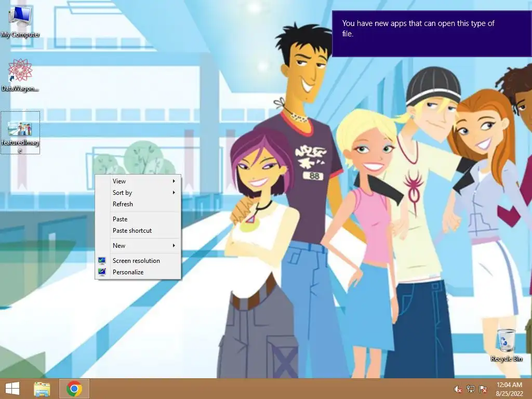Click the new apps notification banner
Viewport: 532px width, 399px height.
(432, 34)
